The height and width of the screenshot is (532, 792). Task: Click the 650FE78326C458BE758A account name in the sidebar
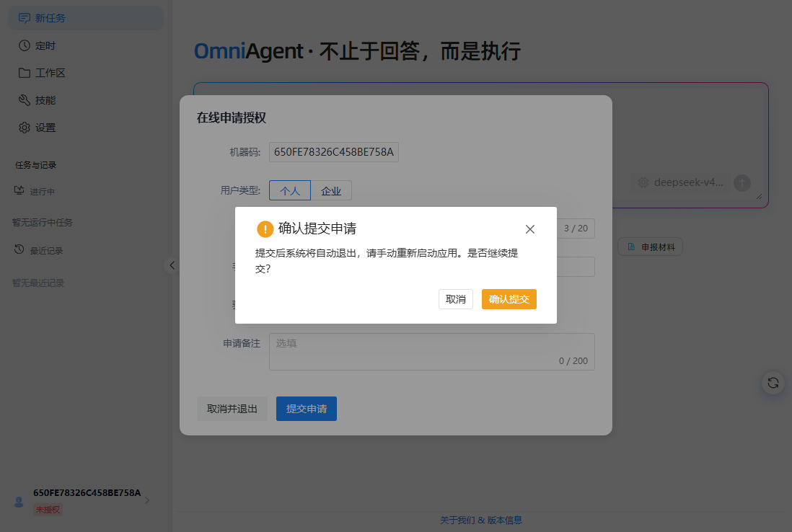click(x=87, y=492)
